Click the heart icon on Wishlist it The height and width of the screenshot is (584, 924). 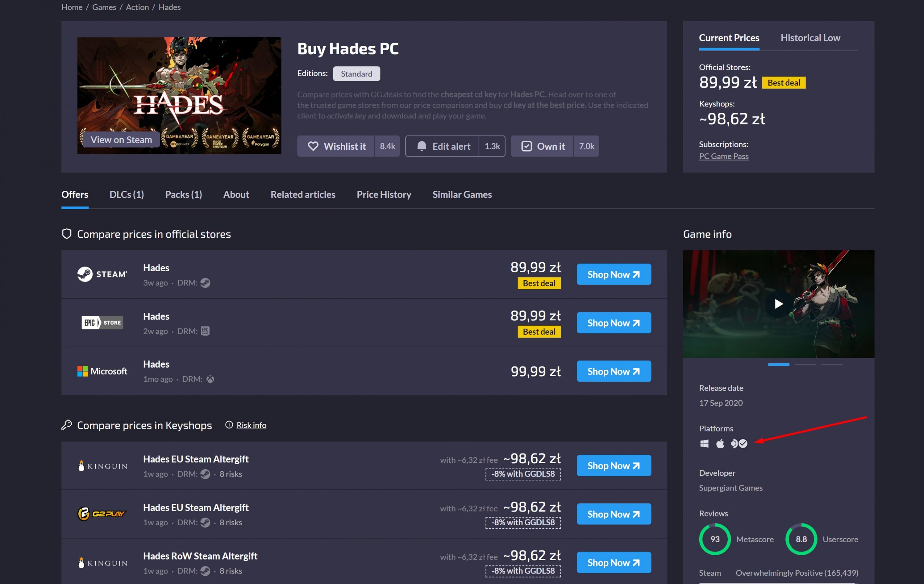[313, 146]
